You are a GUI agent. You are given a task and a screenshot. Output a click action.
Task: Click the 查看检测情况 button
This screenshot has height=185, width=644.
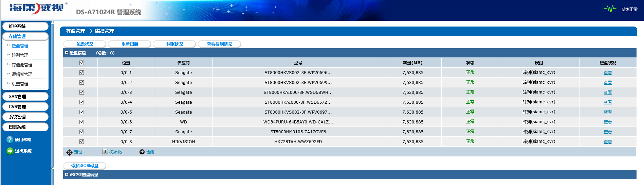(x=219, y=44)
